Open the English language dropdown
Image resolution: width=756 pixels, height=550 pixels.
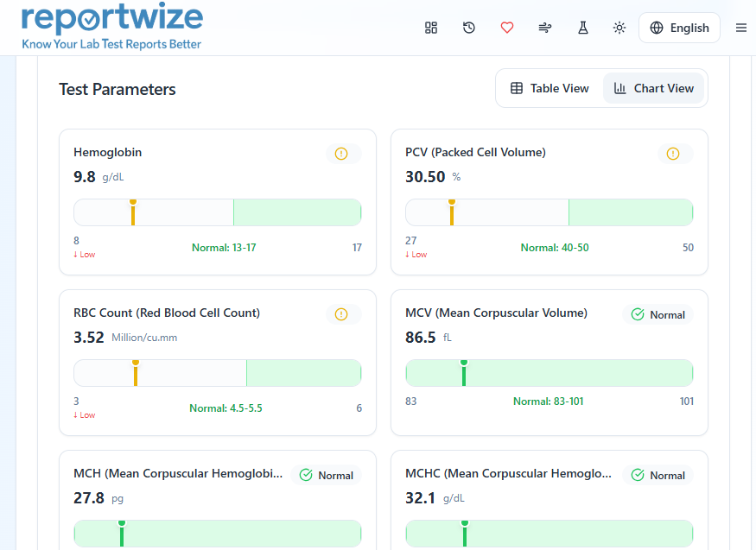pos(679,27)
